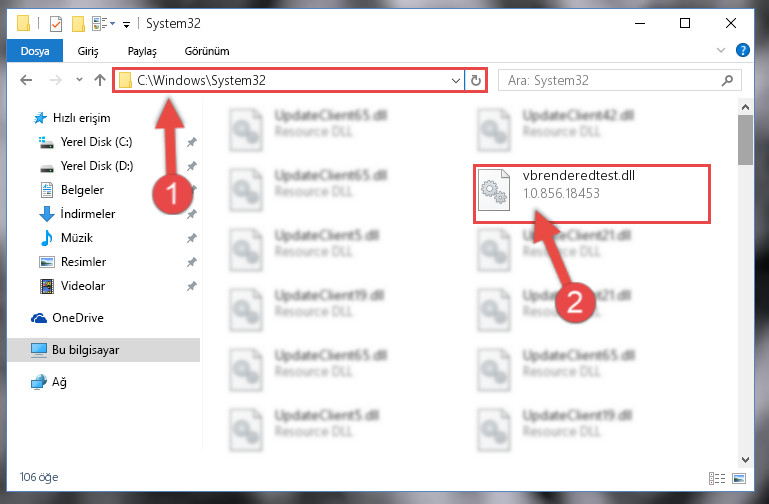Image resolution: width=769 pixels, height=504 pixels.
Task: Click the Properties quick access icon
Action: (x=56, y=24)
